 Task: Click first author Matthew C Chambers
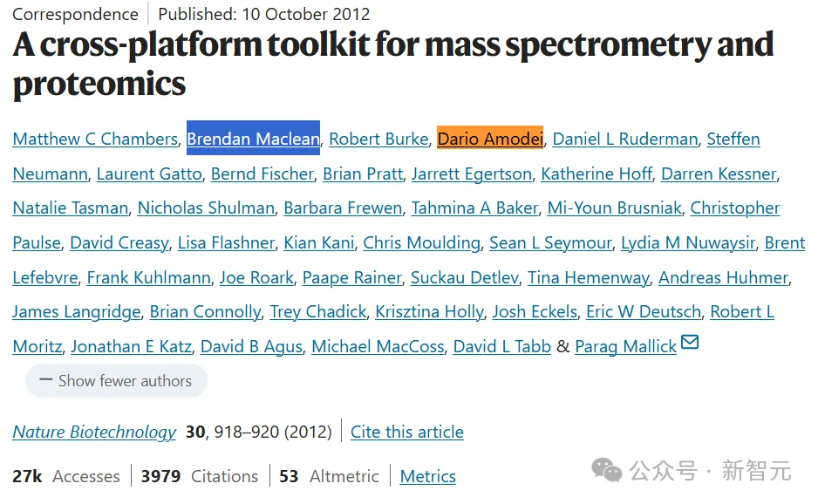tap(95, 139)
